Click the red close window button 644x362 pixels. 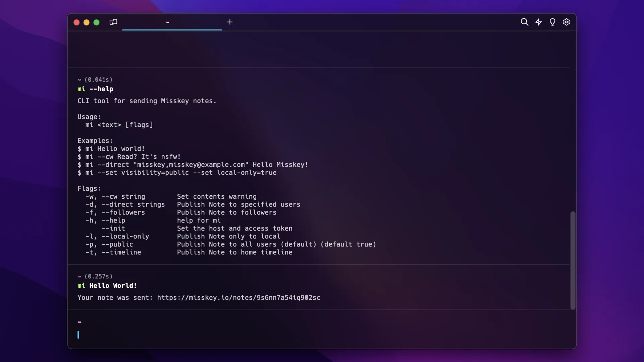[x=76, y=22]
